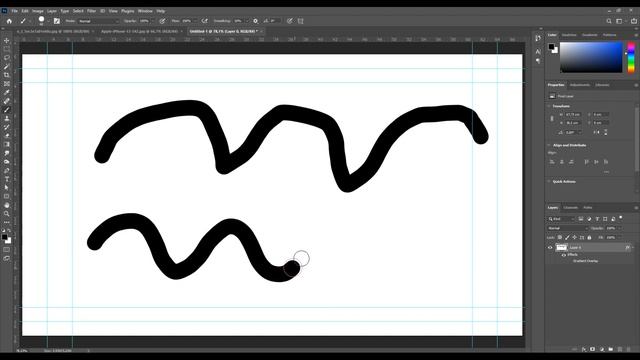Switch to the Adjustments tab
The height and width of the screenshot is (360, 640).
(x=580, y=85)
